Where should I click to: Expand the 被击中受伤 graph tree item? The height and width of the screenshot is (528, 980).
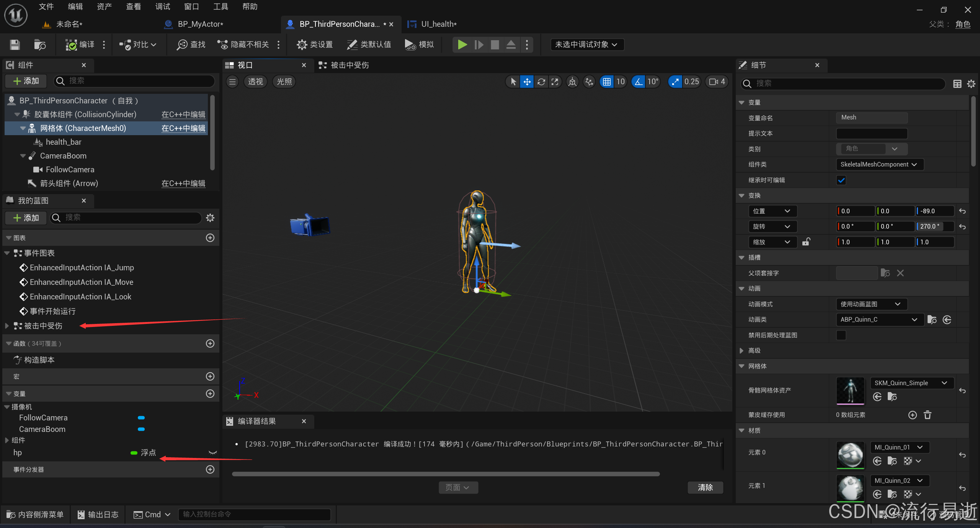coord(7,326)
